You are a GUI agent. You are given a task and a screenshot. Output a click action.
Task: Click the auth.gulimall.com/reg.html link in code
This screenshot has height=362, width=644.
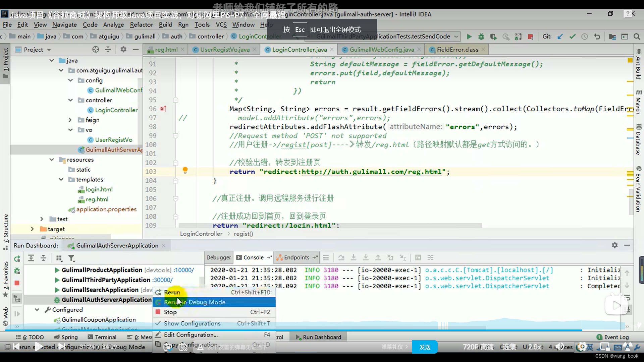click(371, 172)
